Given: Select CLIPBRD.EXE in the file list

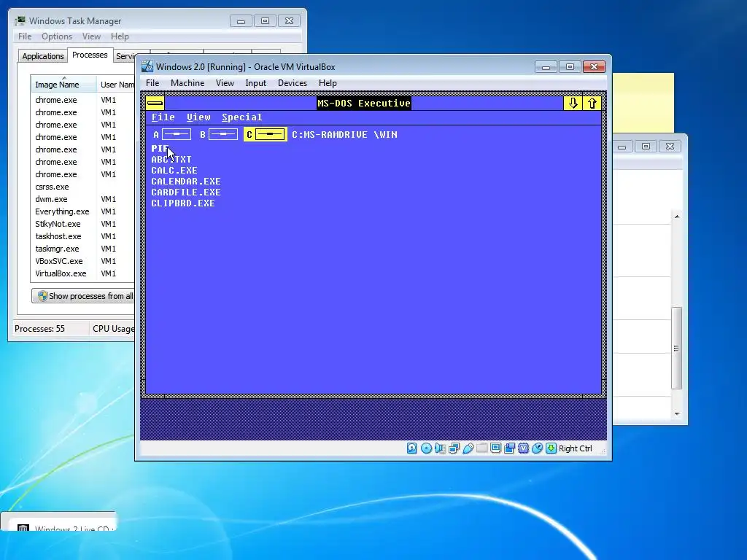Looking at the screenshot, I should [183, 203].
